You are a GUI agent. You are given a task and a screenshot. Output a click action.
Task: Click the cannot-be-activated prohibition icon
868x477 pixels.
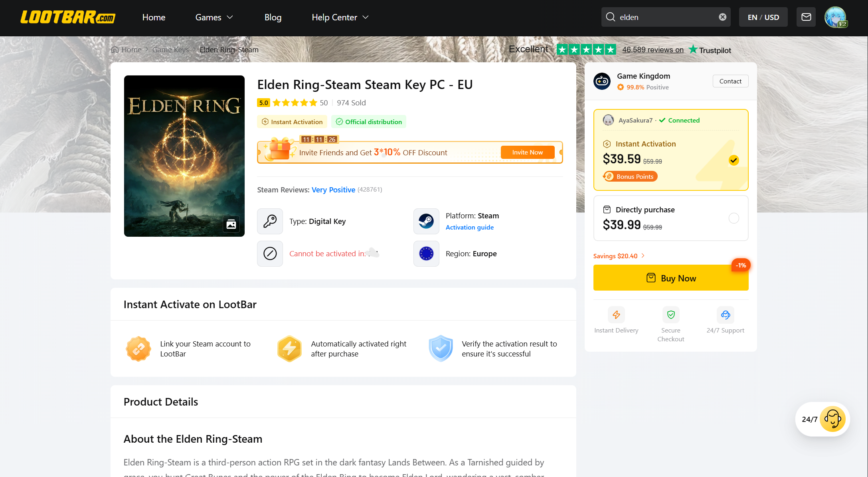(x=270, y=253)
